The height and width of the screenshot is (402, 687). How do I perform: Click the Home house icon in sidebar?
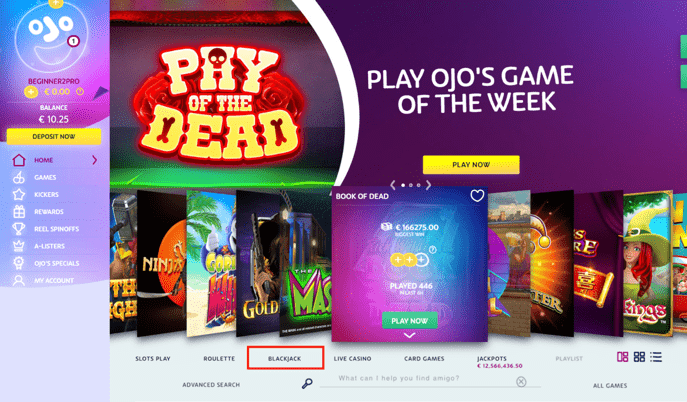19,160
